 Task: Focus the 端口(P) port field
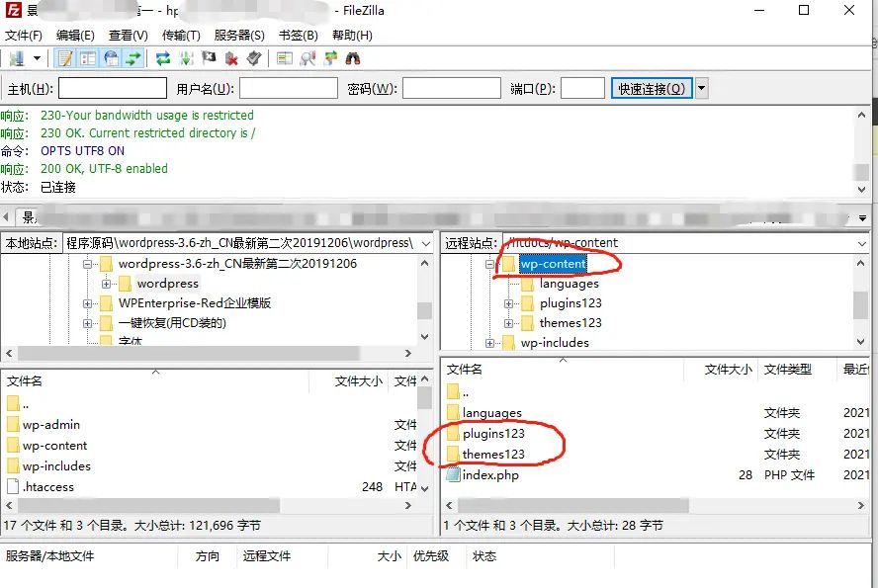[582, 88]
